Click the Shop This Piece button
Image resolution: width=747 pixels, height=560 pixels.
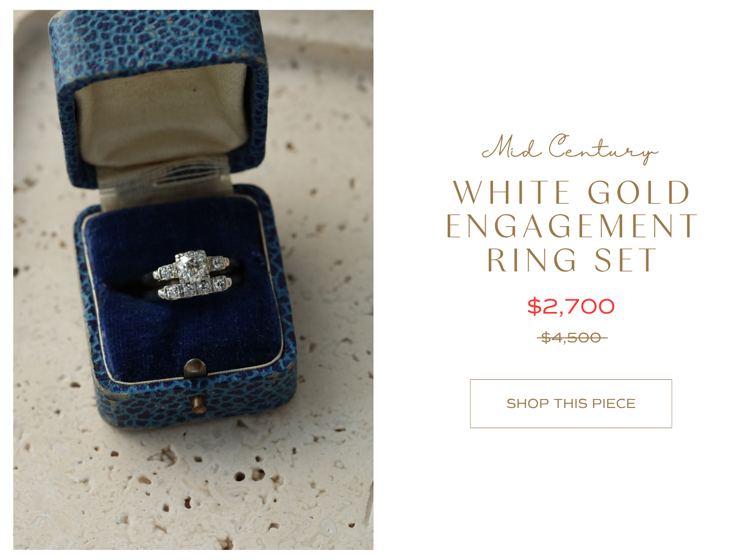[571, 404]
